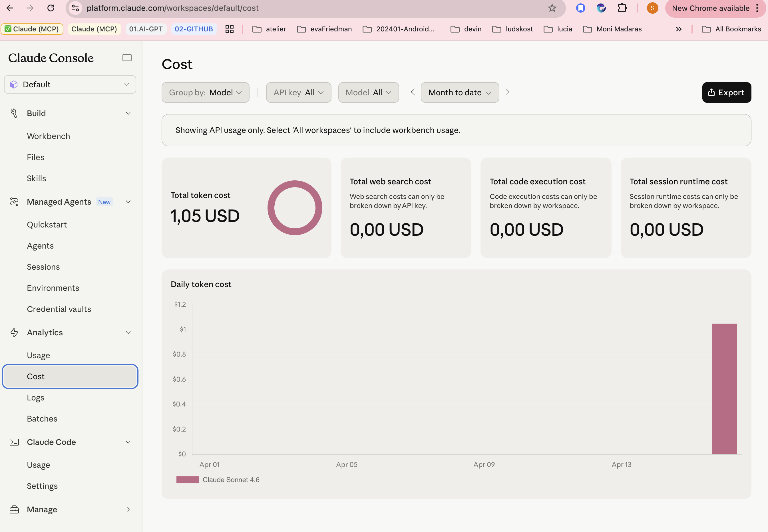Reload the Claude Console page
768x532 pixels.
coord(51,8)
